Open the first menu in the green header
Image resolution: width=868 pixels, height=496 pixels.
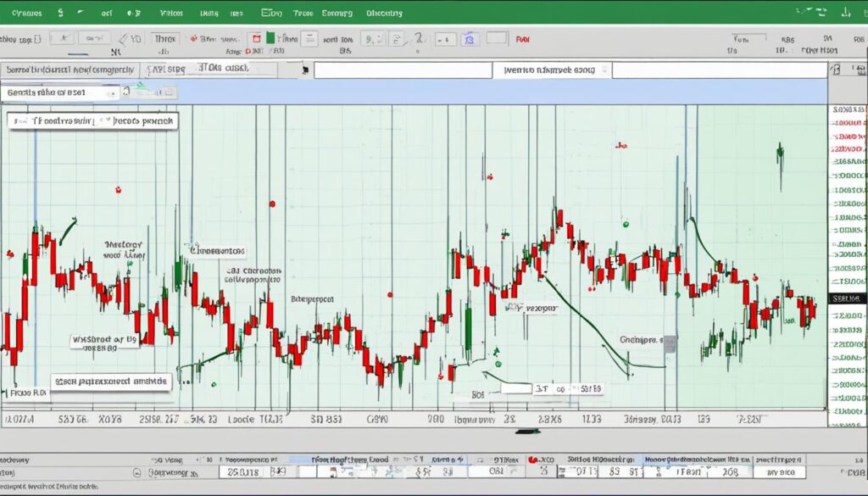26,13
